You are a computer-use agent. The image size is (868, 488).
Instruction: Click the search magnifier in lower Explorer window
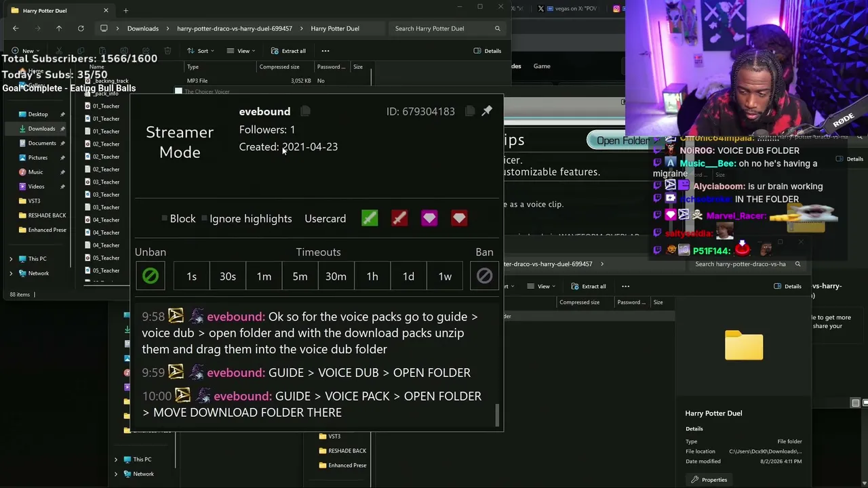pyautogui.click(x=797, y=264)
